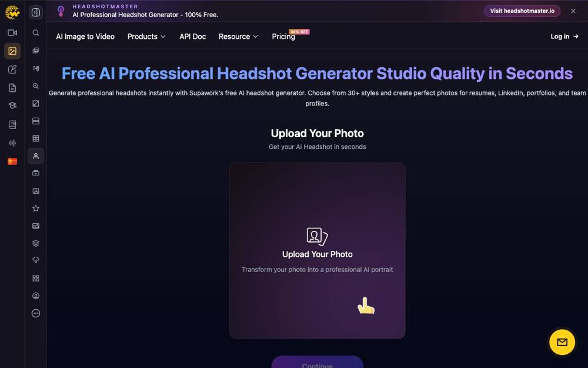Click the page headline Free AI Professional Headshot Generator

317,73
